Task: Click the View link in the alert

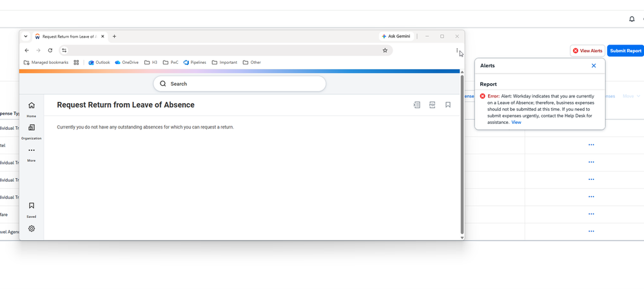Action: [x=516, y=122]
